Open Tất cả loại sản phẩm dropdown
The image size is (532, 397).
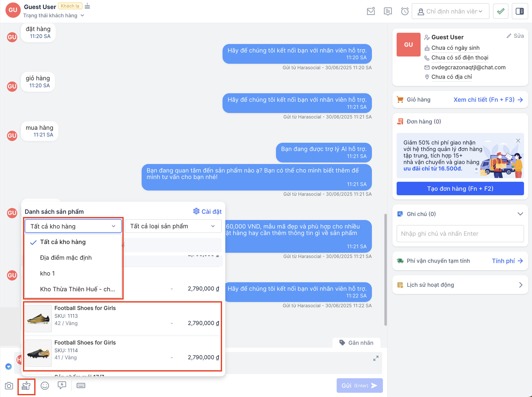click(173, 226)
